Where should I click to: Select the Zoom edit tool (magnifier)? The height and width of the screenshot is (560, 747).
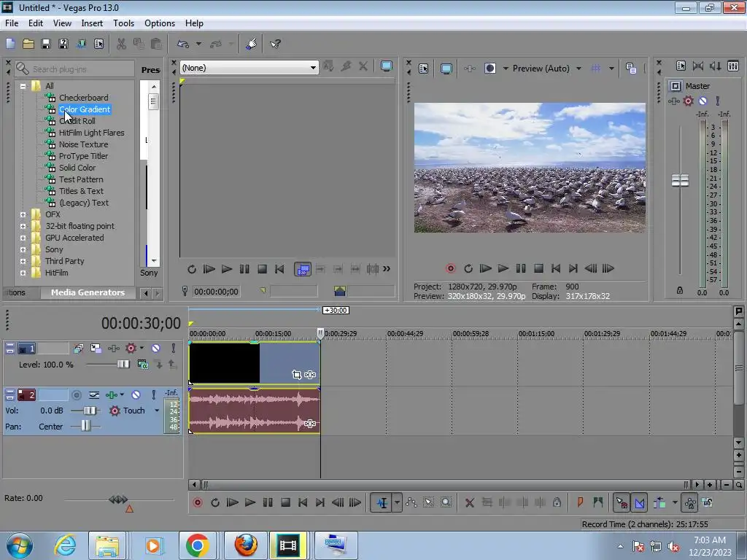click(x=446, y=502)
